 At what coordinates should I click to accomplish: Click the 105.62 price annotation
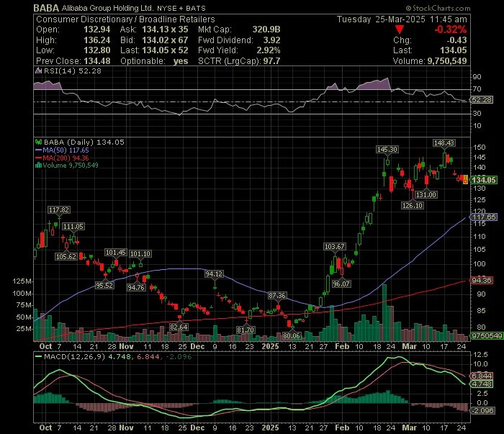click(66, 256)
